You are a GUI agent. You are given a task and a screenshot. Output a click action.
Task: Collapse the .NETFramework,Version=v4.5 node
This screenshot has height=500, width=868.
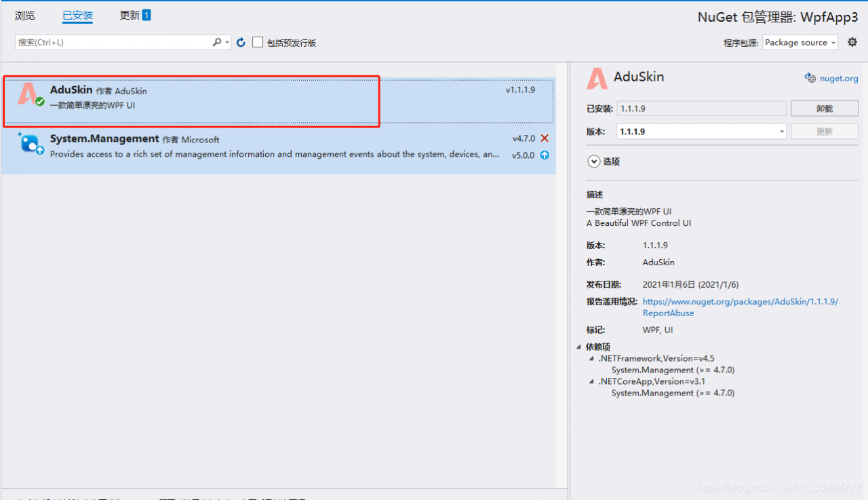coord(591,358)
